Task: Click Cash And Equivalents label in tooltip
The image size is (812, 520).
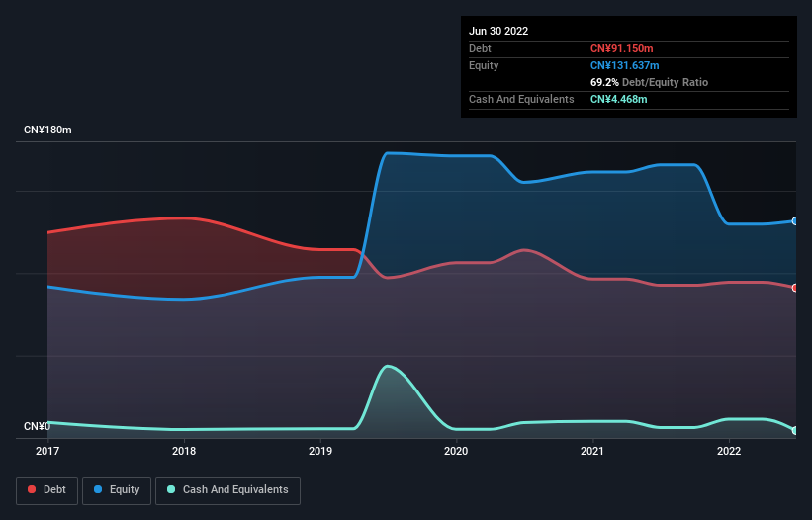Action: click(x=521, y=99)
